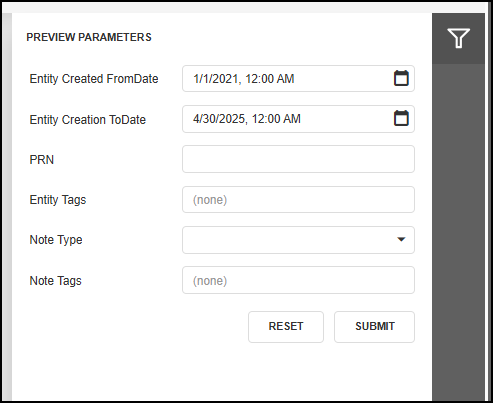The image size is (493, 403).
Task: Click the Note Type label
Action: click(x=56, y=240)
